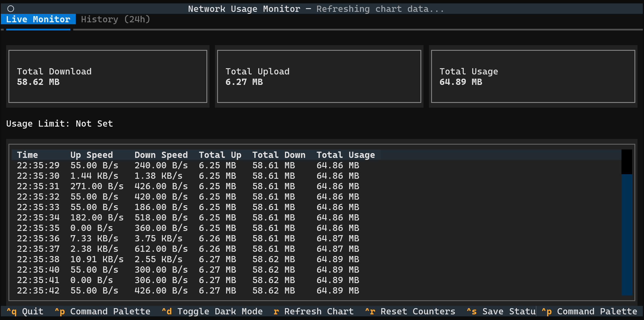Viewport: 644px width, 320px height.
Task: Click the Up Speed column header
Action: 92,155
